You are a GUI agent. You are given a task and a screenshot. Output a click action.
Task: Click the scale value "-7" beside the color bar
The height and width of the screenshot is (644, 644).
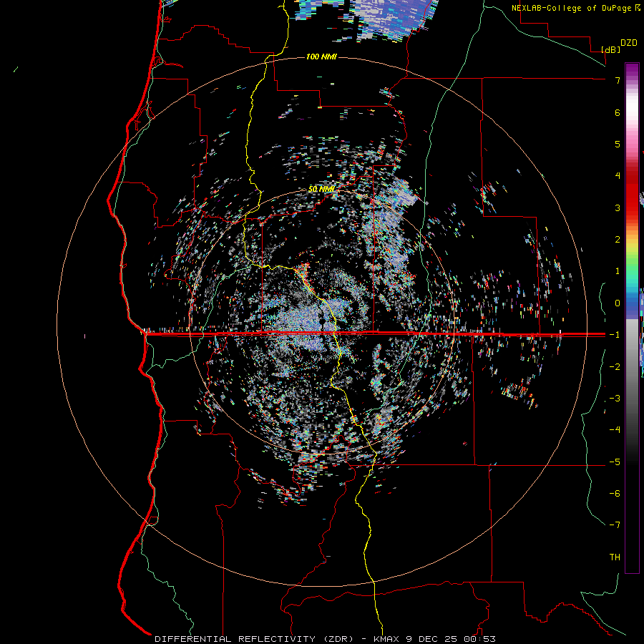coord(615,525)
